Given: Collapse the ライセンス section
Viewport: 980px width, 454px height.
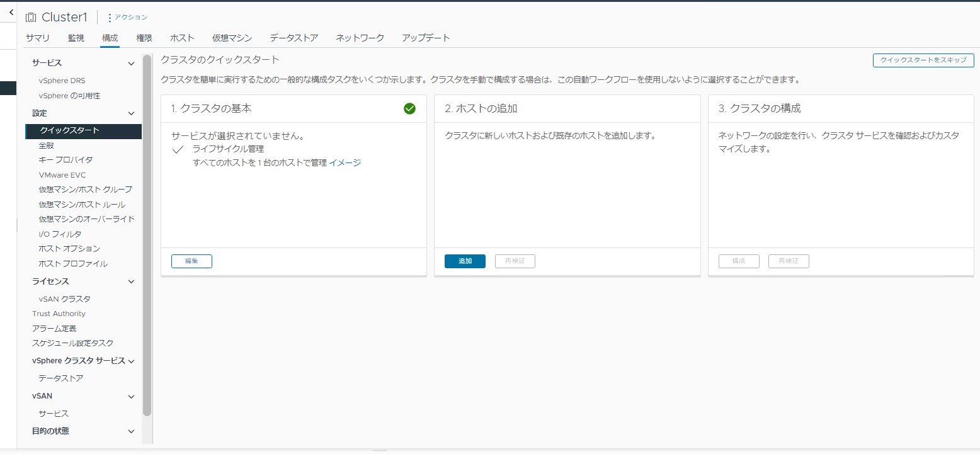Looking at the screenshot, I should 131,281.
